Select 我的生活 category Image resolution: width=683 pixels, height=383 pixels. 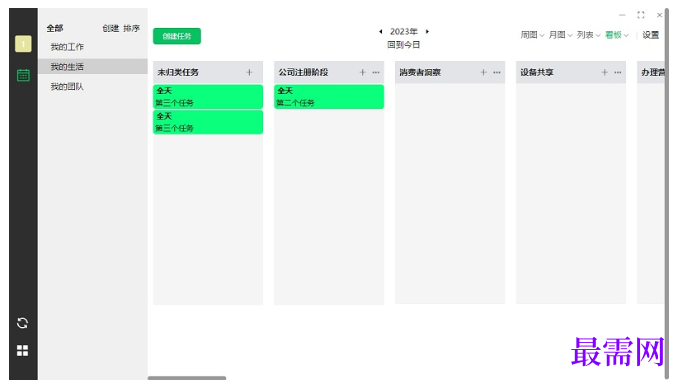pos(93,67)
